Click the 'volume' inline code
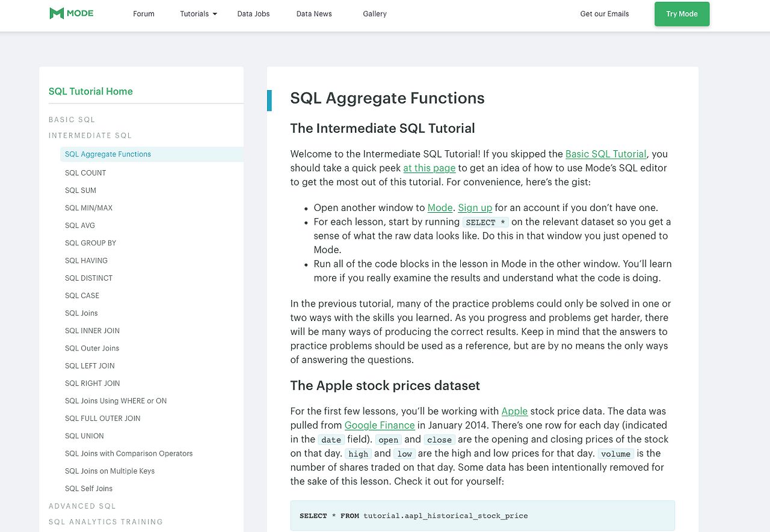 click(616, 453)
